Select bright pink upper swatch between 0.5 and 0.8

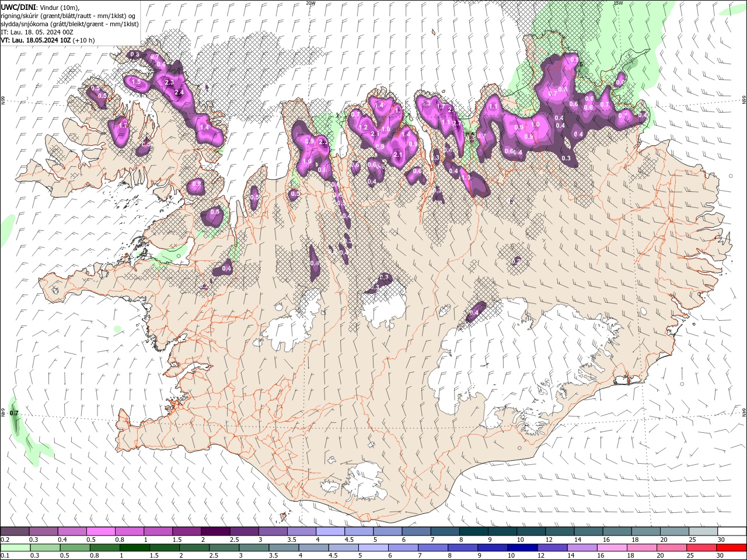[100, 531]
